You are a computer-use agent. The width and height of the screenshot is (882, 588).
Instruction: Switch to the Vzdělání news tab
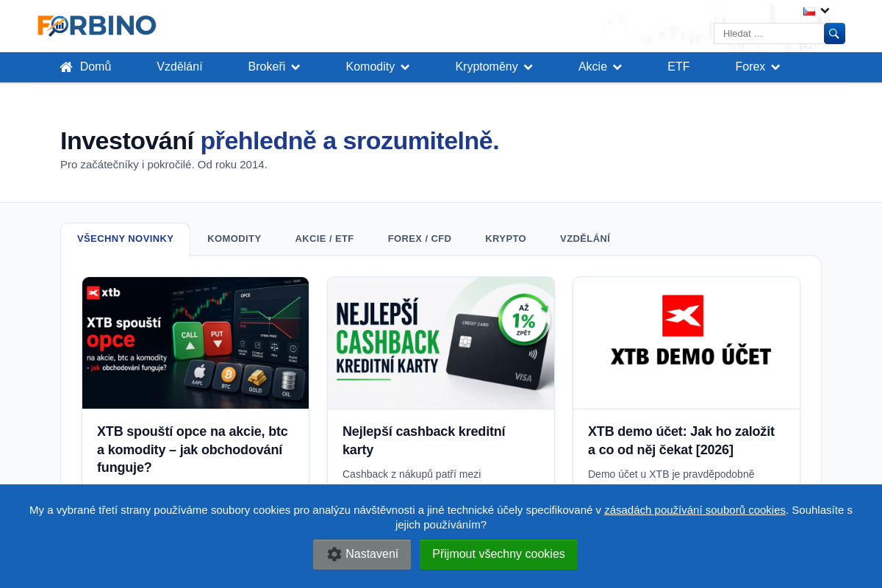click(x=585, y=239)
